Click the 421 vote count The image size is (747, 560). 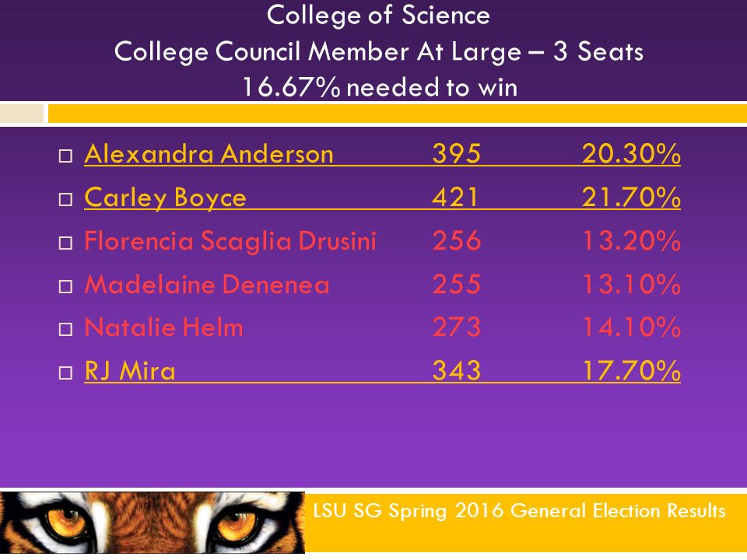(x=455, y=197)
